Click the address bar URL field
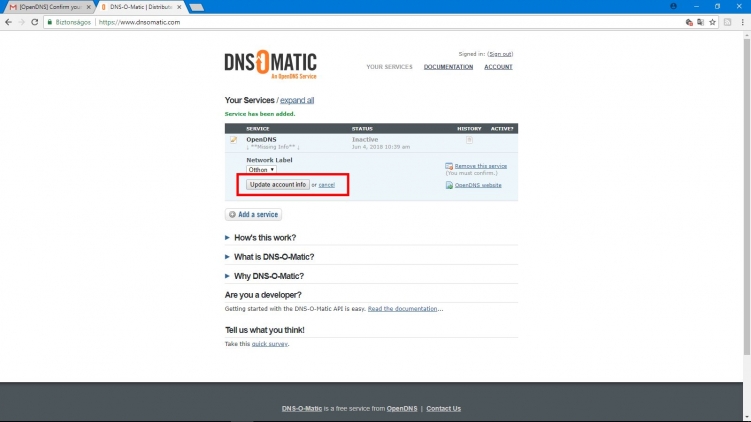This screenshot has height=422, width=751. pyautogui.click(x=383, y=22)
